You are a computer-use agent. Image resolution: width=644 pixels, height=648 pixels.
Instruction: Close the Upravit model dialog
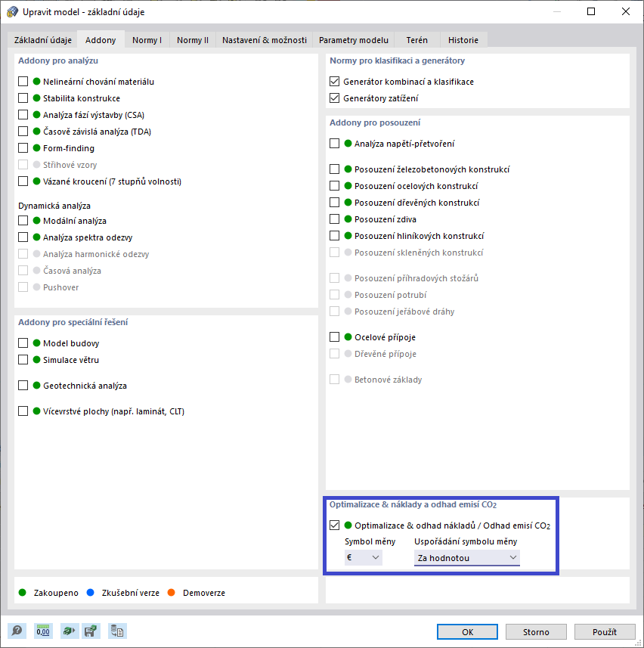pos(626,11)
